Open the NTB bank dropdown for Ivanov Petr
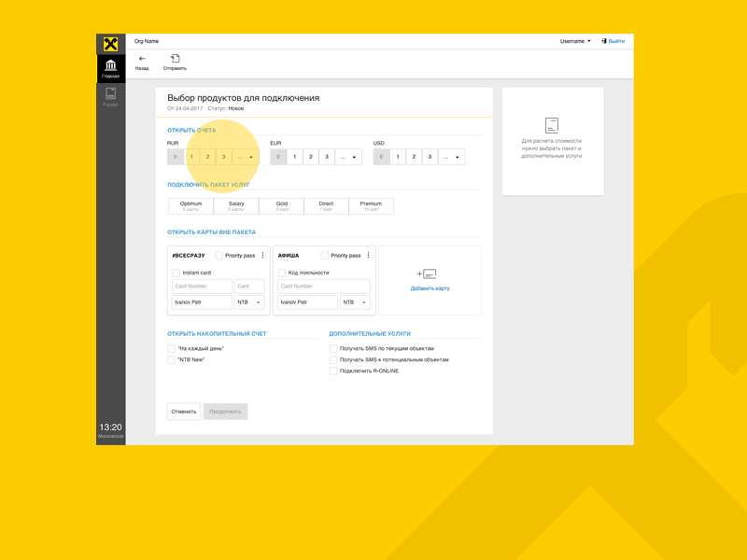Screen dimensions: 747x560 tap(248, 302)
